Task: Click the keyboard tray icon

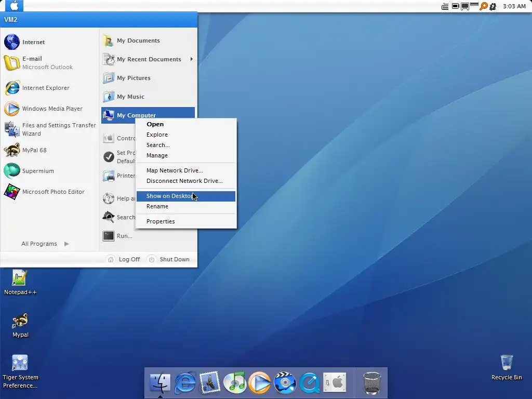Action: (x=445, y=6)
